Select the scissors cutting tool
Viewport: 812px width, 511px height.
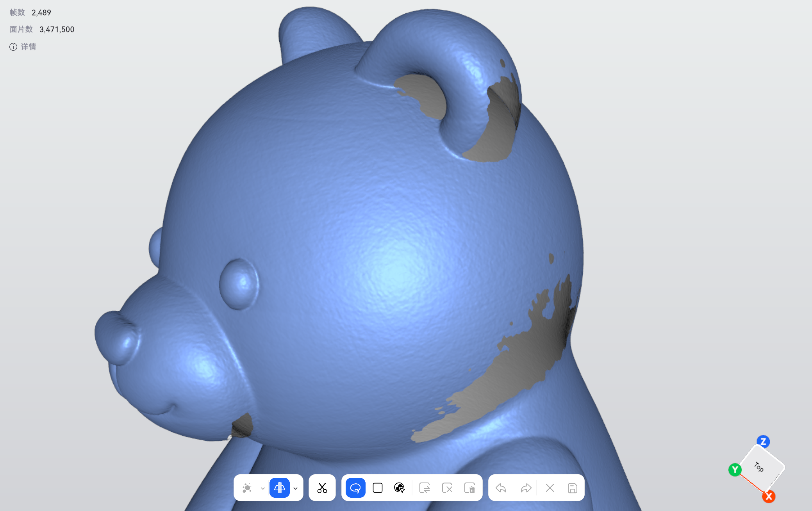pos(322,488)
